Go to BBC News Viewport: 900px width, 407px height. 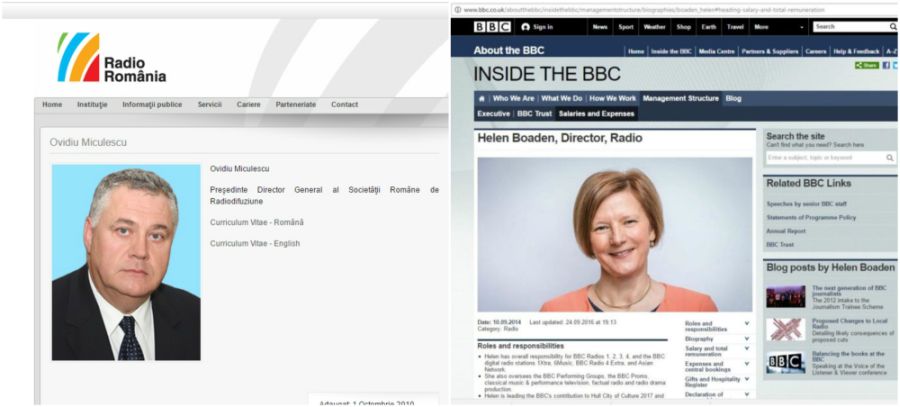[600, 27]
